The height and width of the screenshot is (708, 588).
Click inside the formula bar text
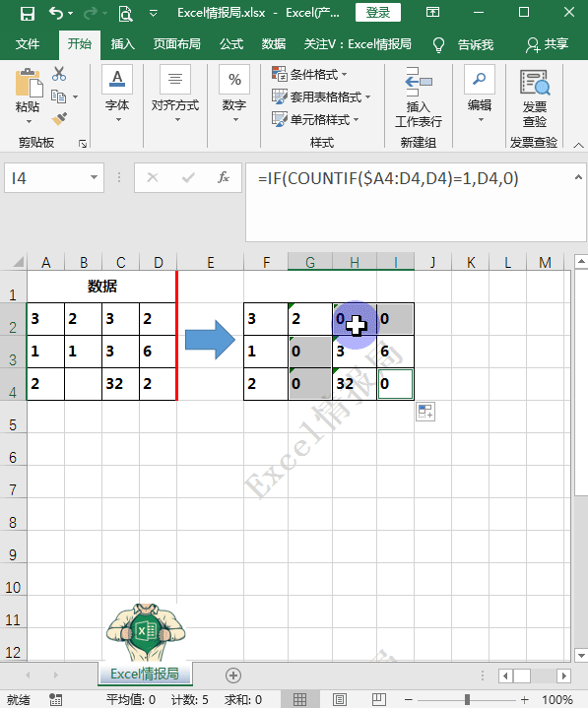(x=388, y=178)
